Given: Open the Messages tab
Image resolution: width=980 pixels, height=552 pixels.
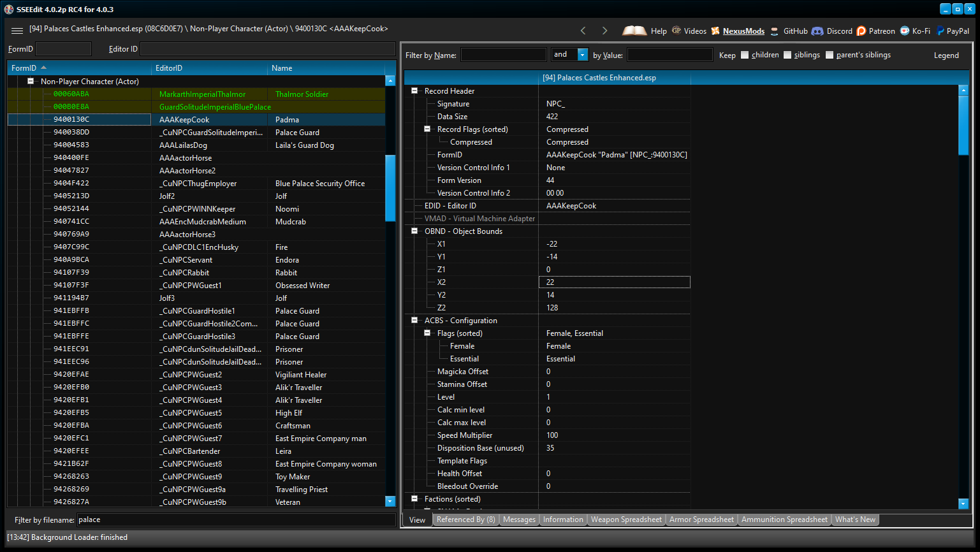Looking at the screenshot, I should [519, 519].
